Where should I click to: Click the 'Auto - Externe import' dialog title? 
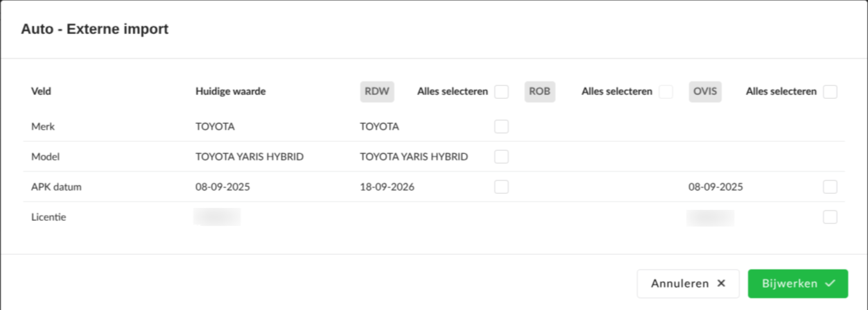95,29
